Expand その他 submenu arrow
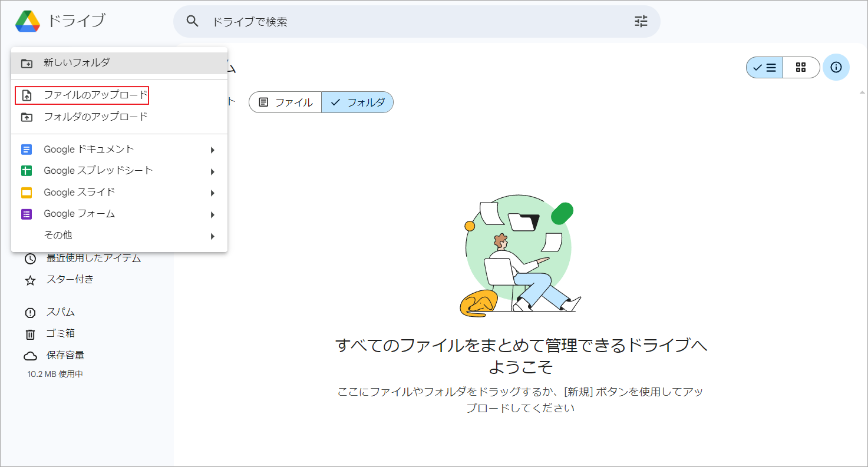 (x=212, y=236)
